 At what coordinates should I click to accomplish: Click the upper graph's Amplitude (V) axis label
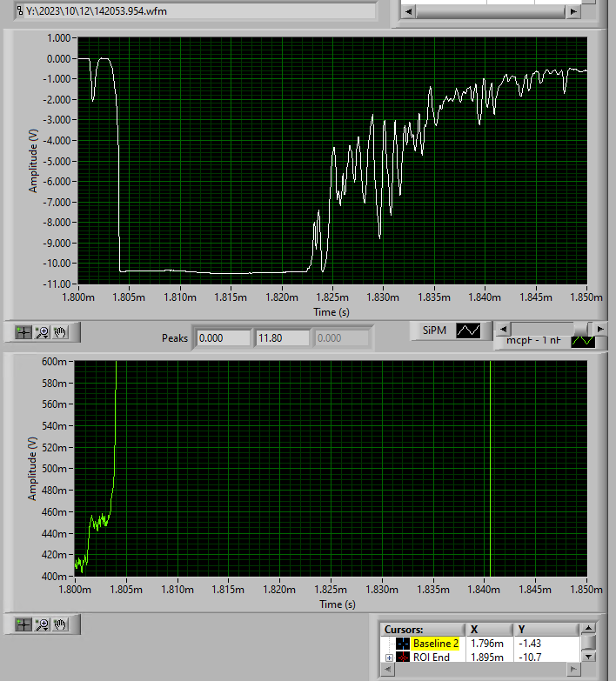point(33,161)
